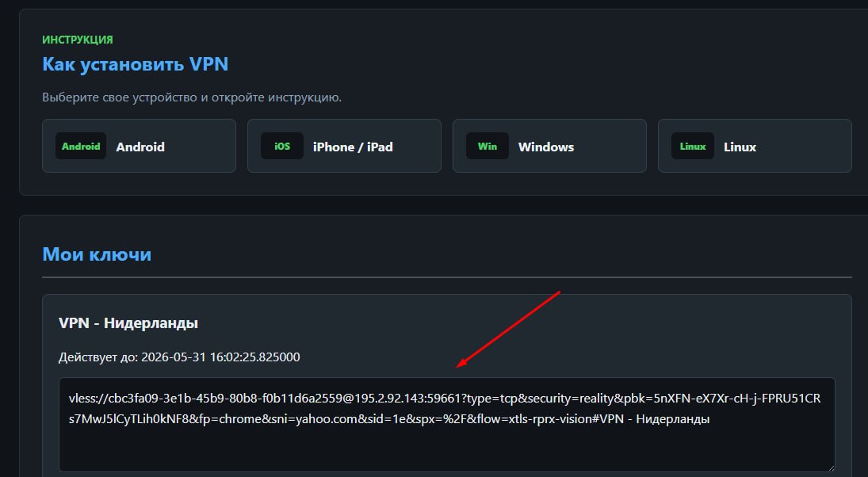Click the "Мои ключи" heading
868x477 pixels.
coord(97,254)
